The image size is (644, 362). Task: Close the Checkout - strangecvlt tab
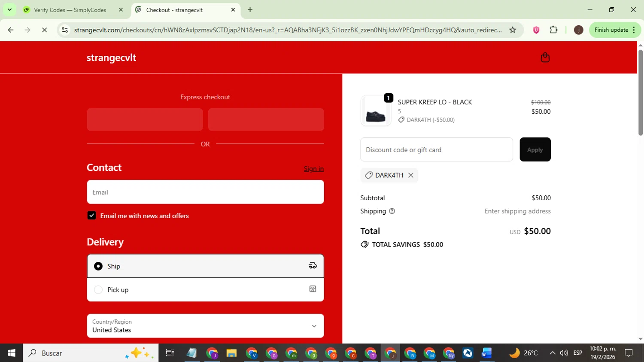(x=233, y=9)
